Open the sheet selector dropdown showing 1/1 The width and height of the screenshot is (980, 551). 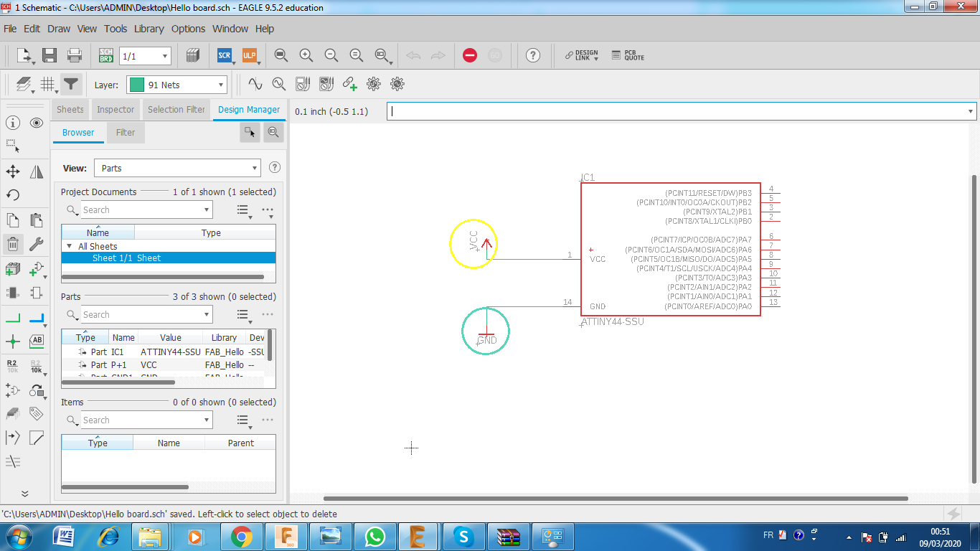tap(145, 56)
